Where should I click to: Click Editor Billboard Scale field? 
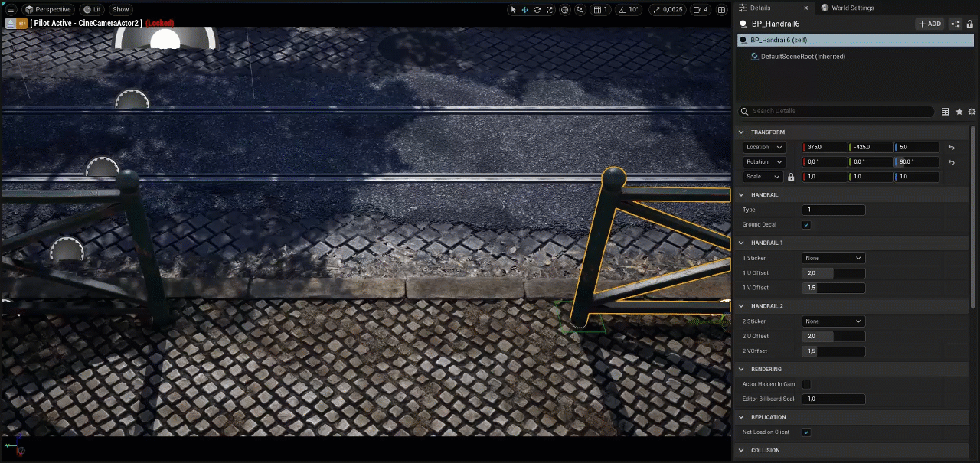(834, 399)
